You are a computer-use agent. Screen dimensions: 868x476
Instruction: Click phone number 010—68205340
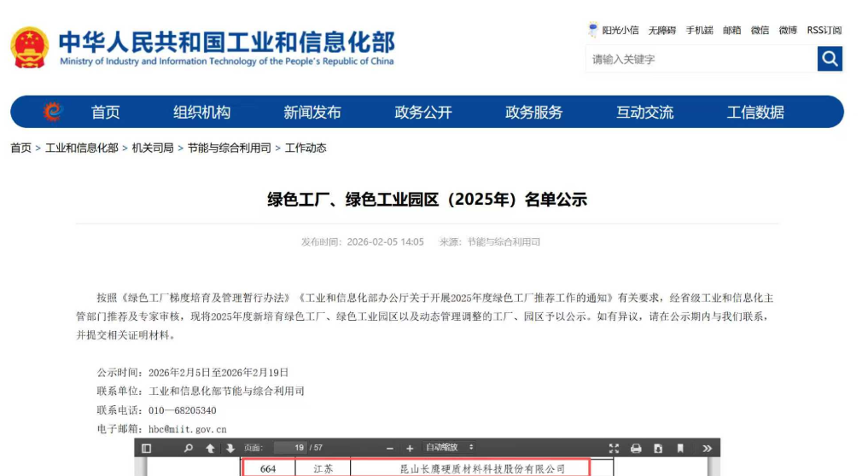tap(182, 410)
